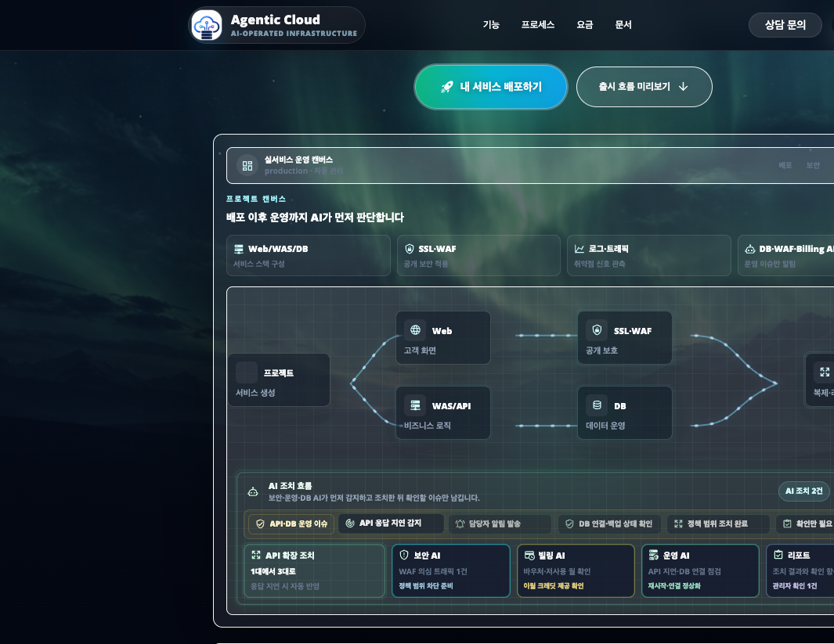Click the 확인만 필요 clipboard icon
Image resolution: width=834 pixels, height=644 pixels.
click(787, 524)
